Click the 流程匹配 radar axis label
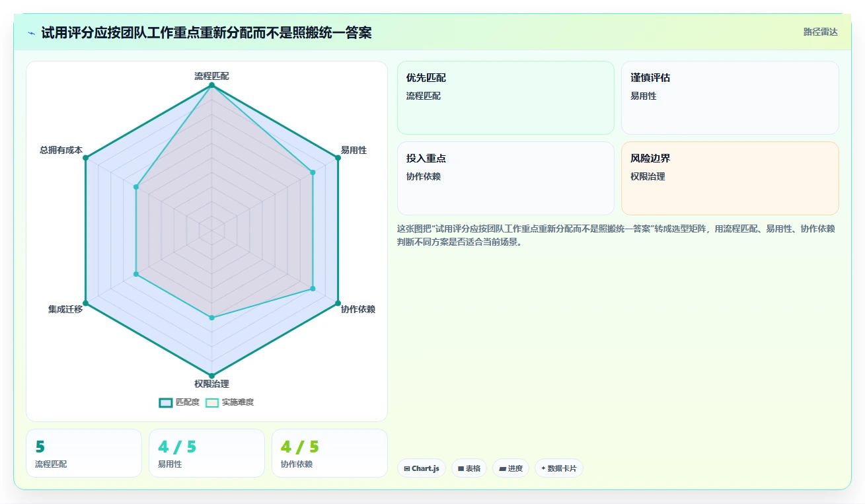The image size is (865, 504). (x=211, y=76)
